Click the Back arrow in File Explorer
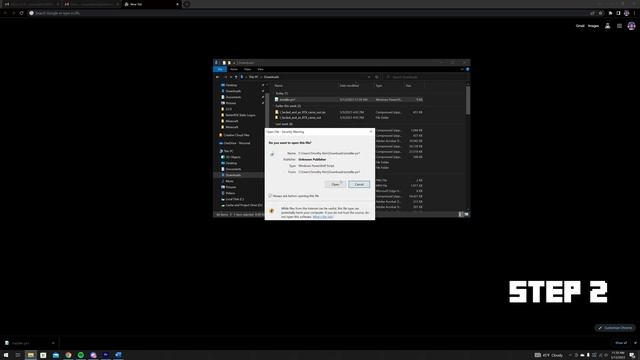Image resolution: width=640 pixels, height=360 pixels. coord(218,77)
